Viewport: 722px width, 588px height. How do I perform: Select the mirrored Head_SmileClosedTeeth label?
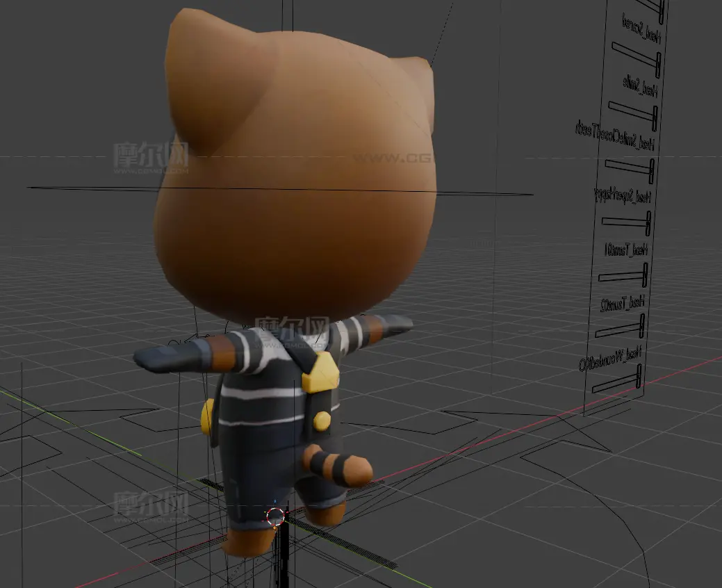point(615,136)
